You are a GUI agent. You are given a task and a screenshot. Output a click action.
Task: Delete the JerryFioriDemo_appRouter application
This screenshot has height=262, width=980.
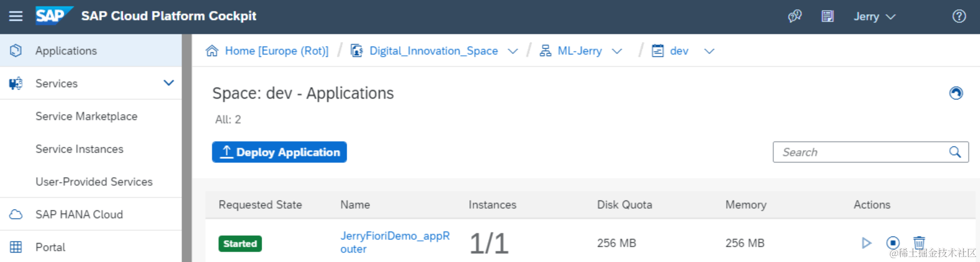tap(919, 242)
